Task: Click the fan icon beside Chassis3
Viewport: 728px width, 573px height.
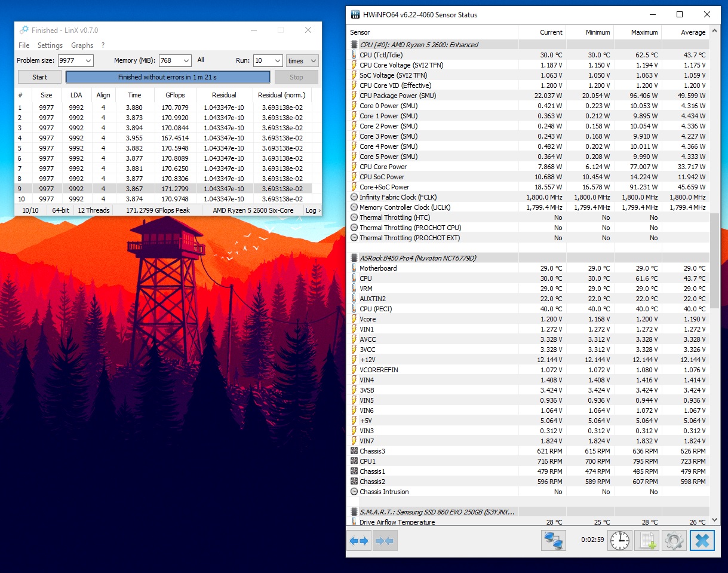Action: tap(354, 451)
